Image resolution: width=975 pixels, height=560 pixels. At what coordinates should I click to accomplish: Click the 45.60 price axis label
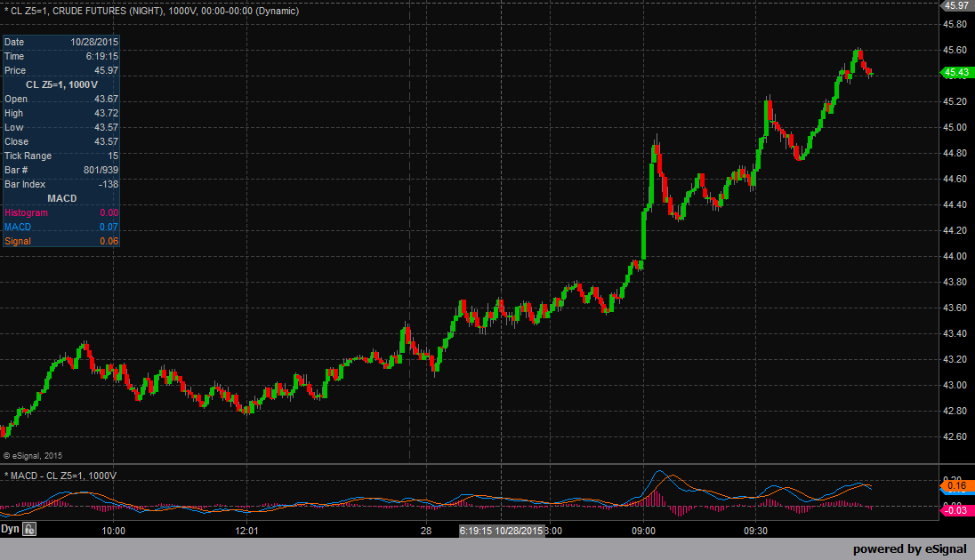click(955, 51)
